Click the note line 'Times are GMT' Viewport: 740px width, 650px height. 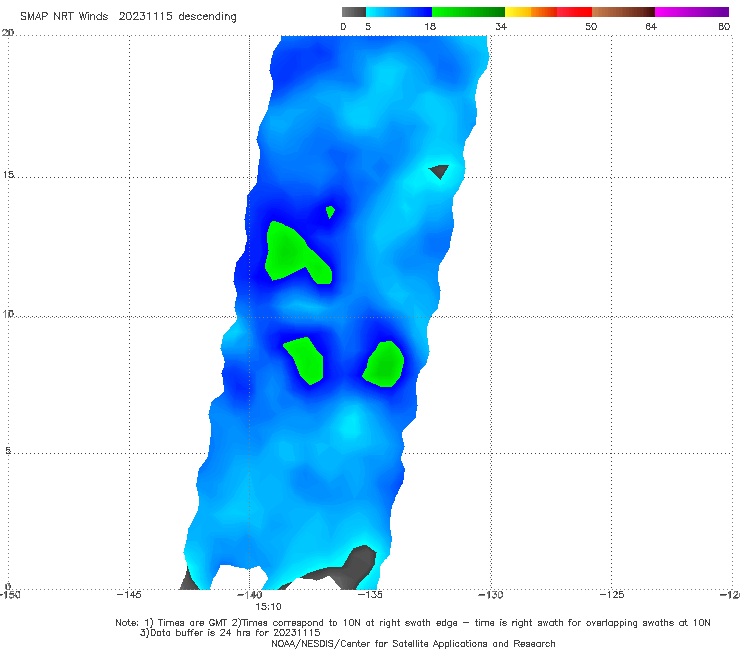click(x=194, y=623)
